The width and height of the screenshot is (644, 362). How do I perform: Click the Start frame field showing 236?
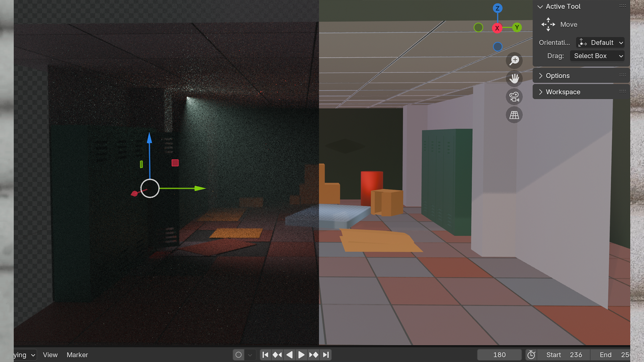[x=564, y=355]
